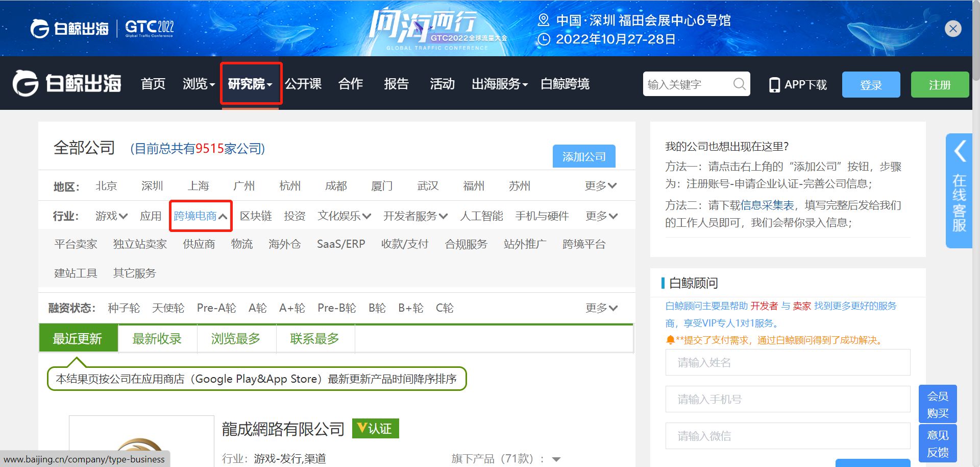The height and width of the screenshot is (467, 980).
Task: Click the 请输入手机号 field
Action: (x=788, y=399)
